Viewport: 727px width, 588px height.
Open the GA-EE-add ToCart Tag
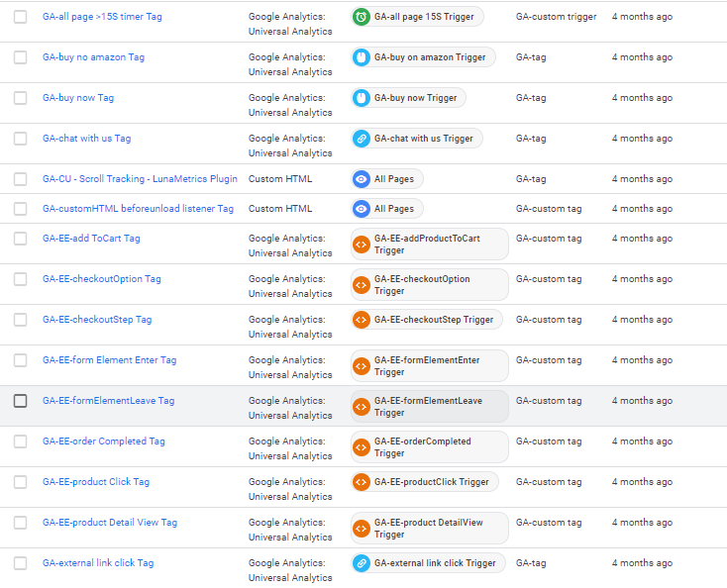[91, 239]
